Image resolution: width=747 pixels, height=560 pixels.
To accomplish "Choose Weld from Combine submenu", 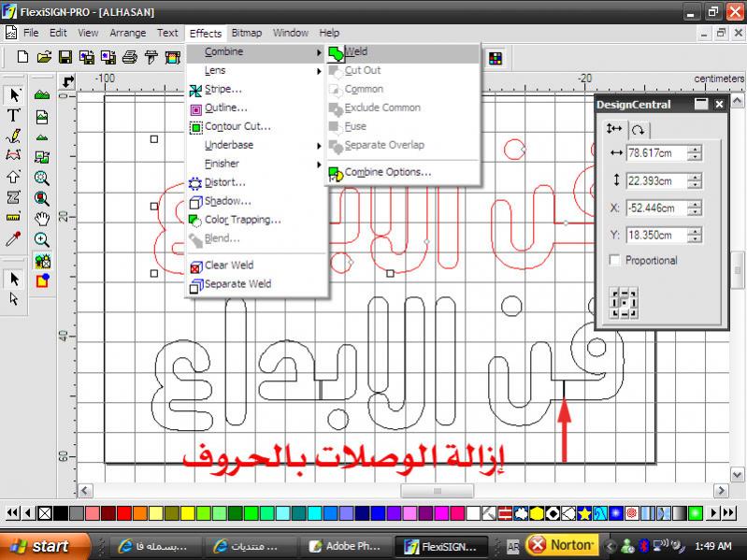I will click(x=355, y=51).
